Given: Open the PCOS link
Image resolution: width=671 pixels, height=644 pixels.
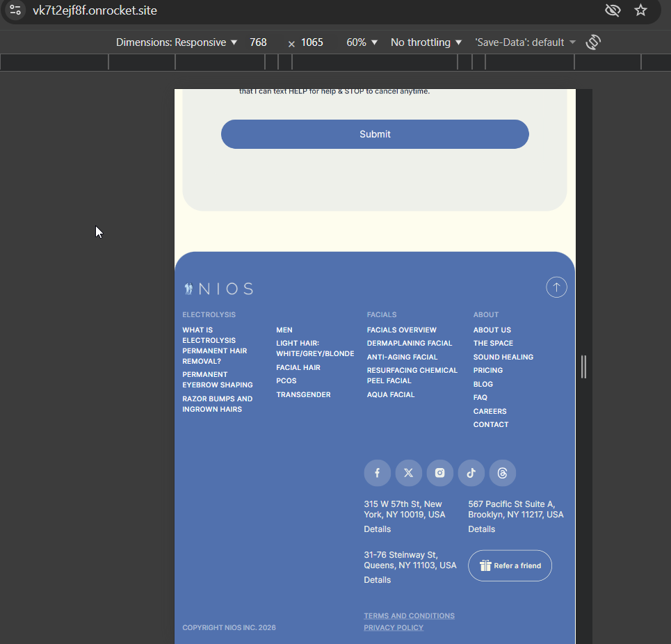Looking at the screenshot, I should click(286, 381).
